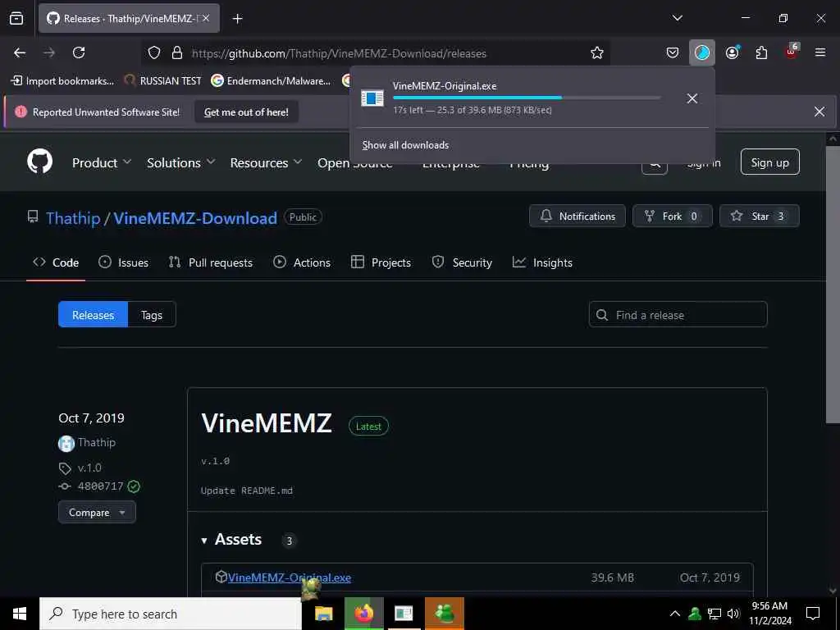Open the Issues tab
The height and width of the screenshot is (630, 840).
coord(123,262)
